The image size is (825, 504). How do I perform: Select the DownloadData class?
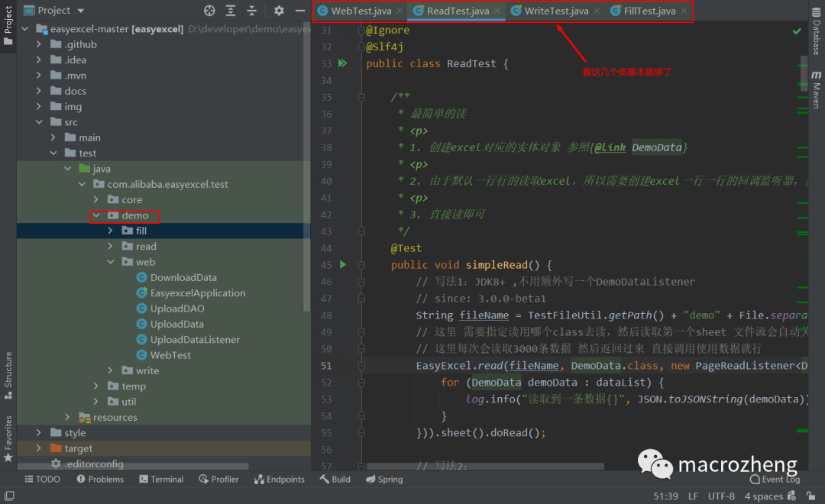click(x=183, y=277)
